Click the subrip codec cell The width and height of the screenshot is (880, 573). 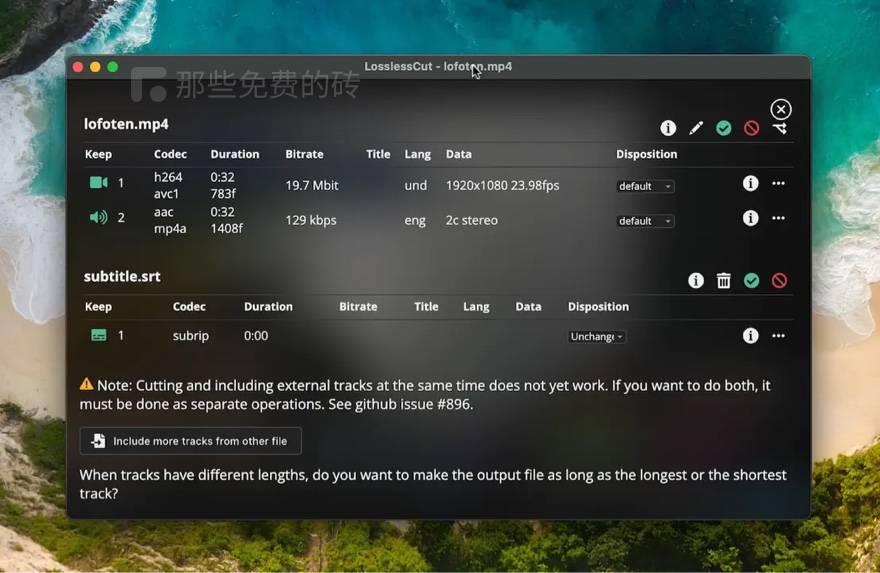pyautogui.click(x=191, y=336)
